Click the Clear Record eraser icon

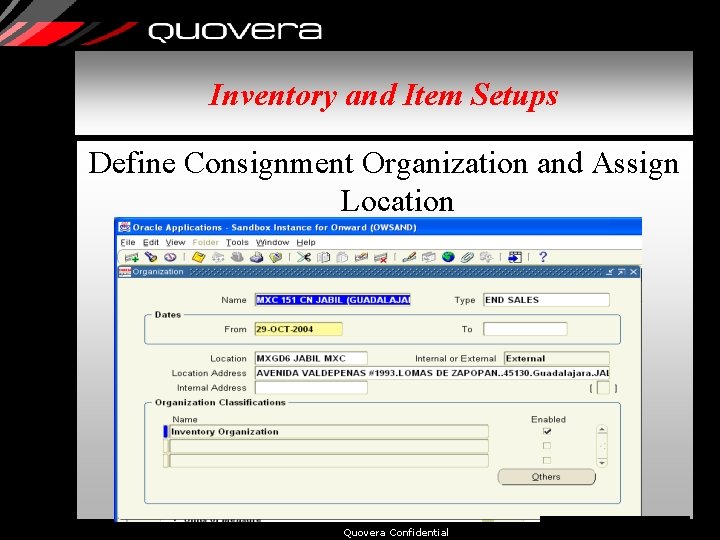[361, 257]
